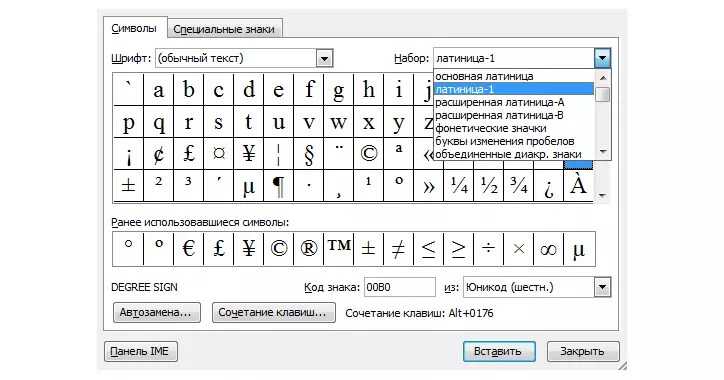Viewport: 724px width, 380px height.
Task: Pick the pilcrow paragraph symbol
Action: 278,186
